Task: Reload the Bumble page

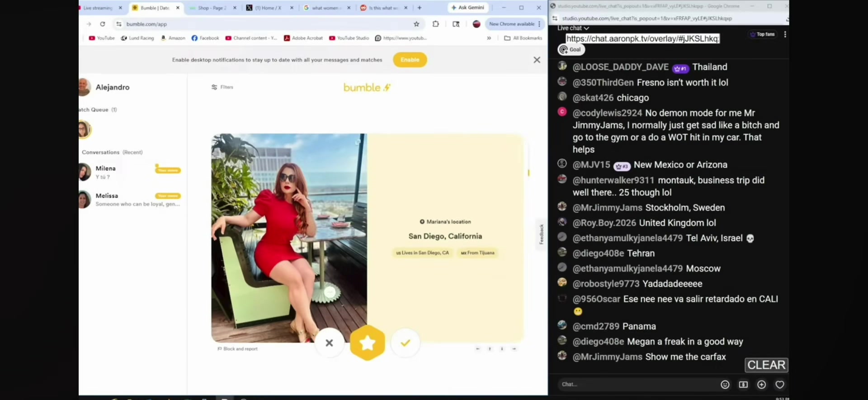Action: coord(103,24)
